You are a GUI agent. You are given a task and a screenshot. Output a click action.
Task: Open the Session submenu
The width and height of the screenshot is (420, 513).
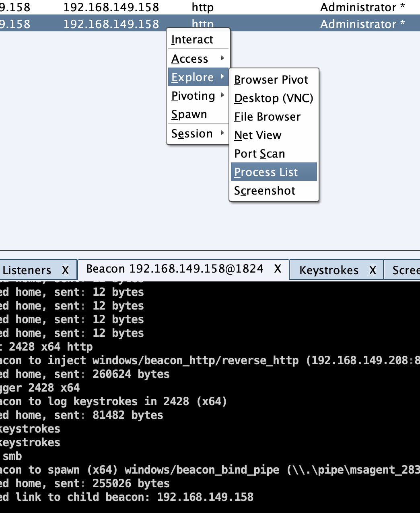pyautogui.click(x=198, y=133)
